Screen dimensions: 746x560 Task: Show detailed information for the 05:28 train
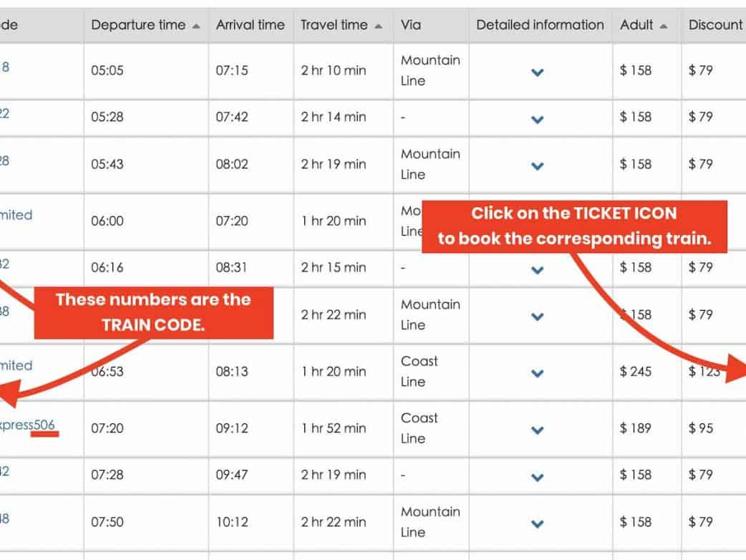(538, 119)
